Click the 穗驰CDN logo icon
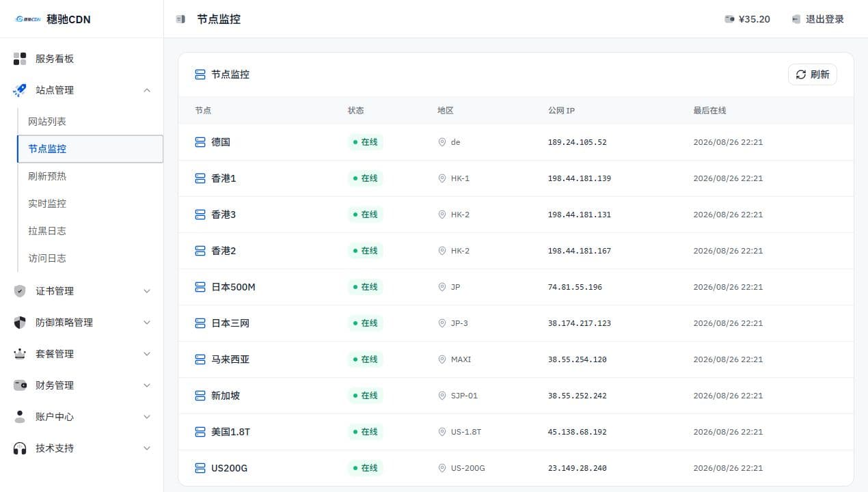Image resolution: width=868 pixels, height=492 pixels. (28, 19)
